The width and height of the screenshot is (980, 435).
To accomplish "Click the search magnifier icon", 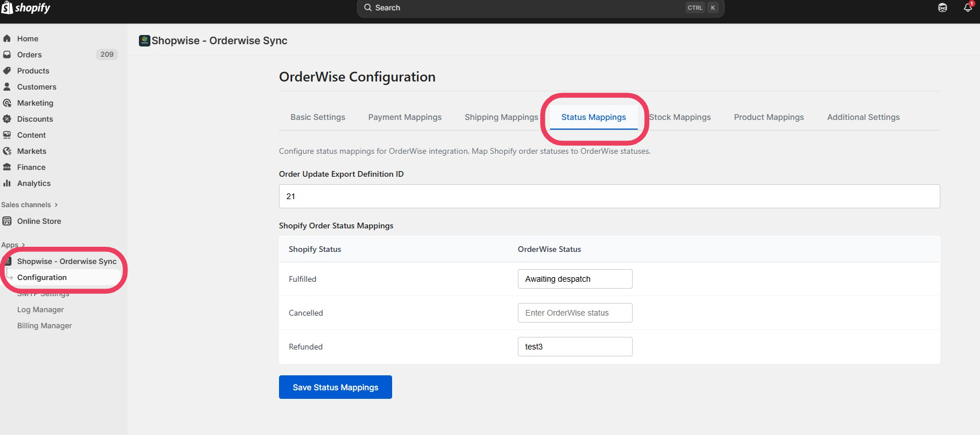I will (368, 7).
